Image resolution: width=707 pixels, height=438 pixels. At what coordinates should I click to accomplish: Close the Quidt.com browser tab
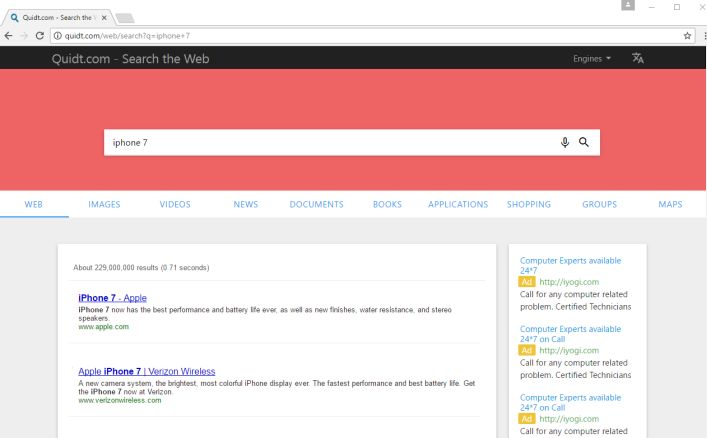pyautogui.click(x=104, y=18)
